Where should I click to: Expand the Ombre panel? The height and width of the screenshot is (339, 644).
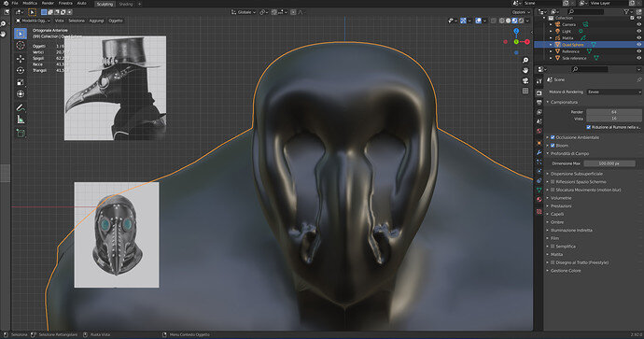point(556,222)
